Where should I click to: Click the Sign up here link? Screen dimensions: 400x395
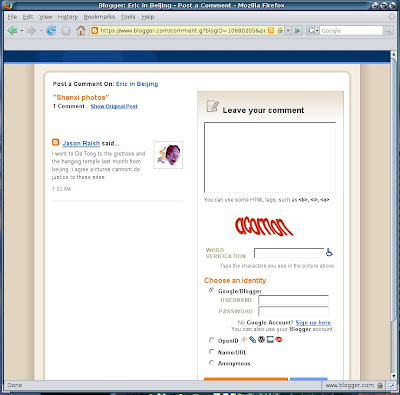313,323
